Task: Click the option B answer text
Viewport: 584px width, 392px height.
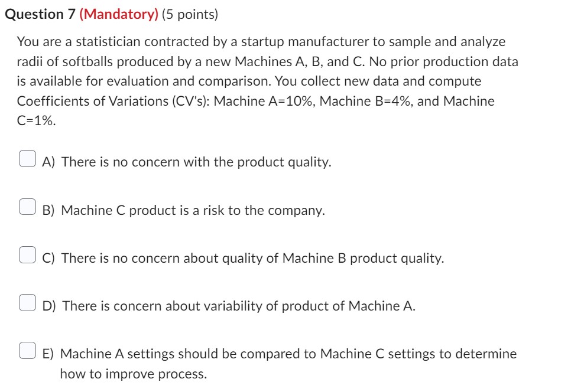Action: [183, 210]
